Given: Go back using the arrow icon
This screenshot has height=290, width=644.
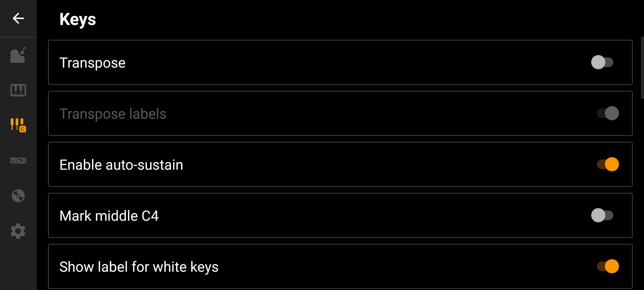Looking at the screenshot, I should click(x=18, y=18).
